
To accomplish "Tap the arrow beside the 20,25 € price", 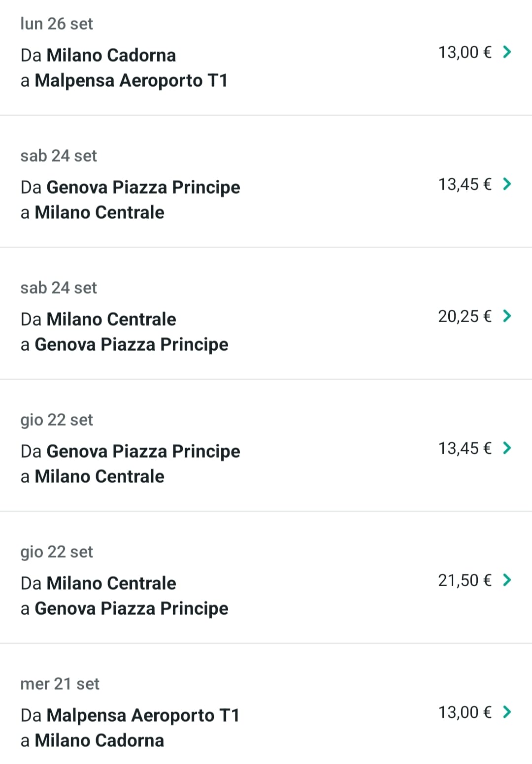I will pos(507,316).
